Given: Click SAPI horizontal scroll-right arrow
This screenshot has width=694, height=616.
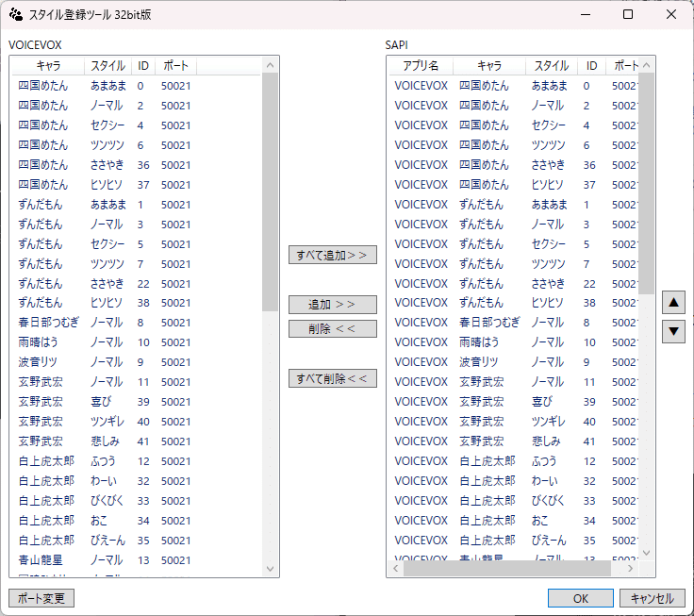Looking at the screenshot, I should (631, 568).
